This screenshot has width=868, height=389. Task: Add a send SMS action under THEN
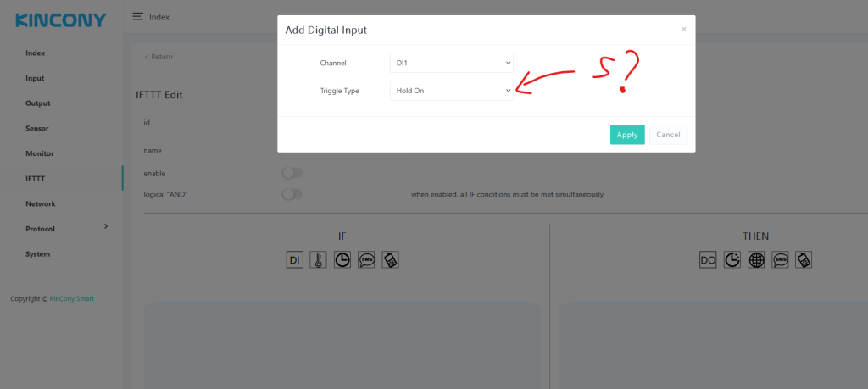coord(779,260)
